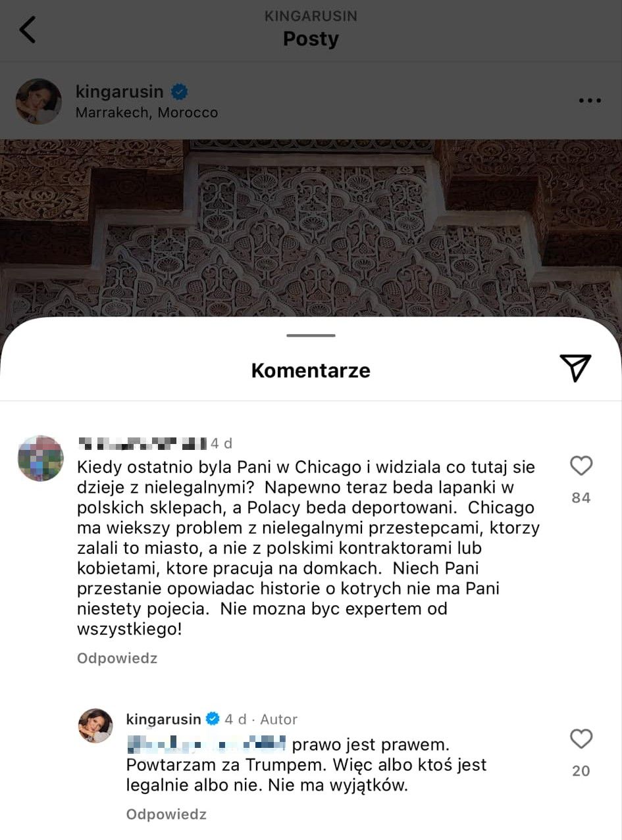The height and width of the screenshot is (840, 622).
Task: Tap the paper plane share icon
Action: (x=575, y=368)
